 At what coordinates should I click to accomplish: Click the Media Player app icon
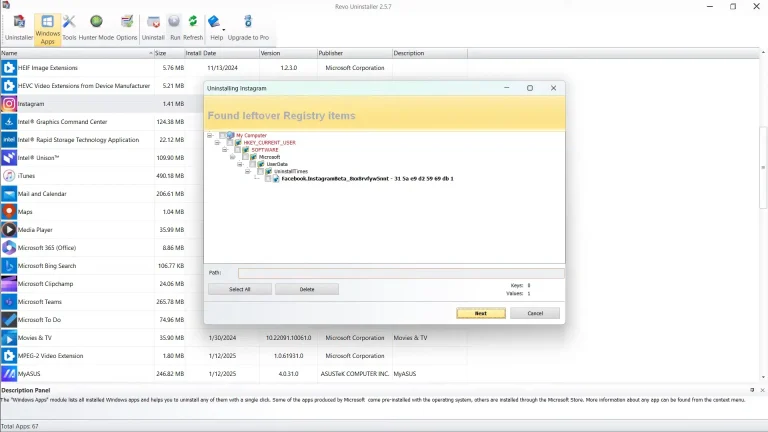(9, 230)
